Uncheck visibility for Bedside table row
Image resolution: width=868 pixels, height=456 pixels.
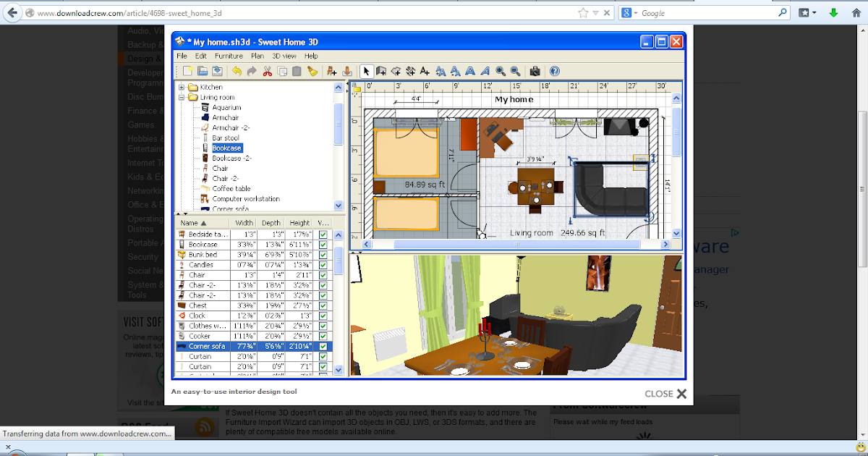click(323, 235)
